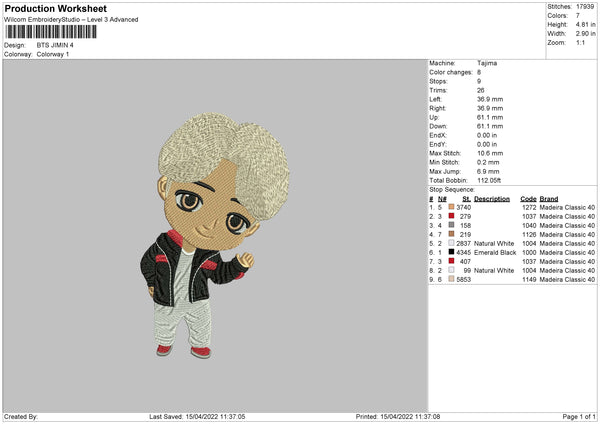Select the white swatch for stop 8
Screen dimensions: 600x424
coord(451,270)
